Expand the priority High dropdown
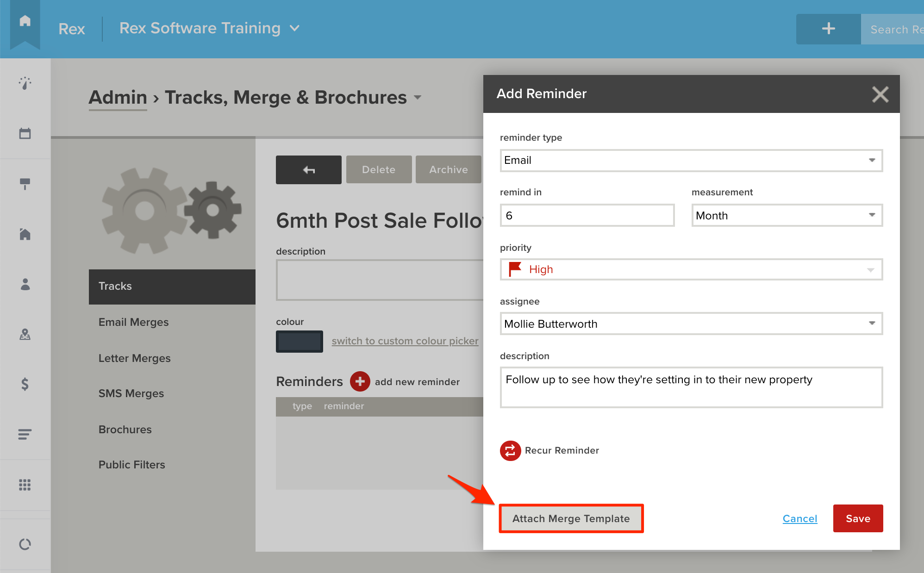924x573 pixels. 691,269
